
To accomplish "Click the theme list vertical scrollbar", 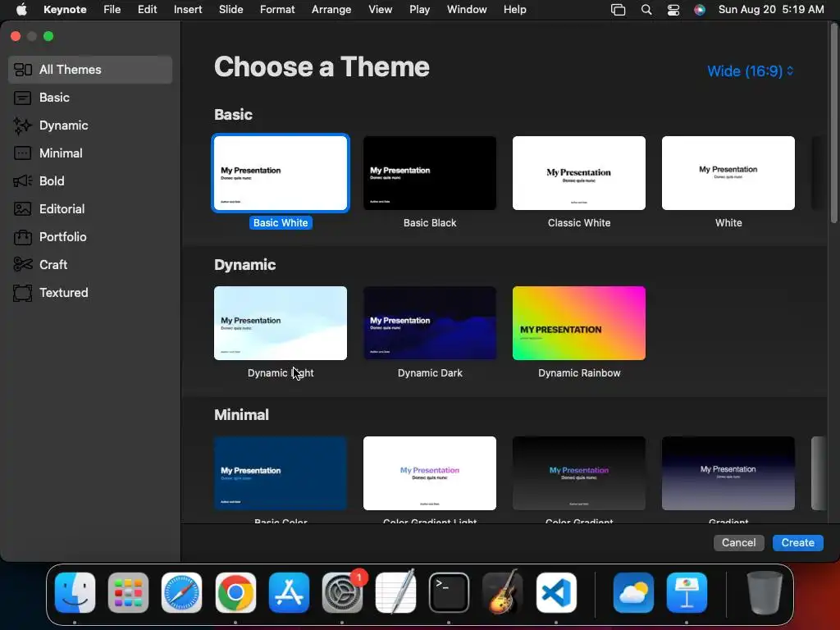I will click(x=833, y=123).
